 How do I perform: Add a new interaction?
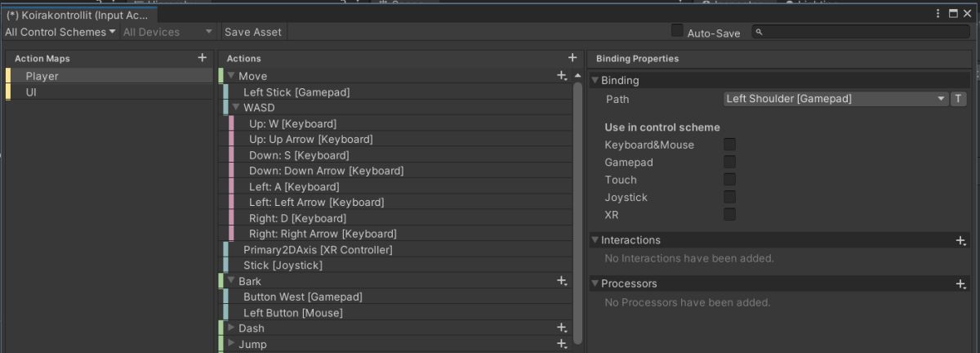(961, 240)
